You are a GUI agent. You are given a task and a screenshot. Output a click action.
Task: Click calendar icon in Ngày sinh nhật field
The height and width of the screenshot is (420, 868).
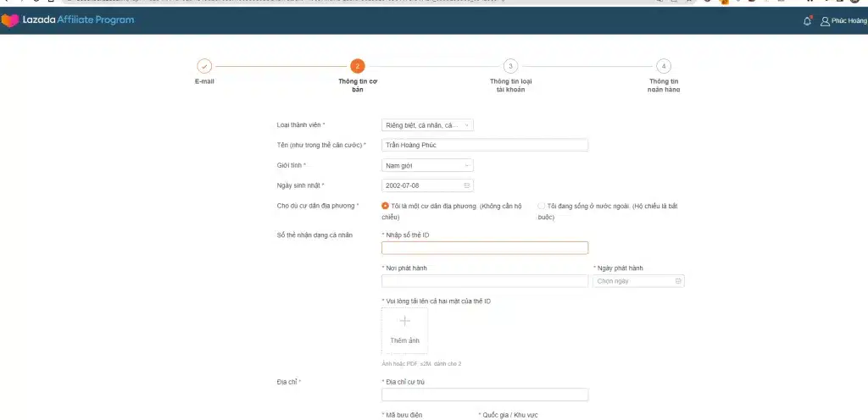pyautogui.click(x=467, y=185)
